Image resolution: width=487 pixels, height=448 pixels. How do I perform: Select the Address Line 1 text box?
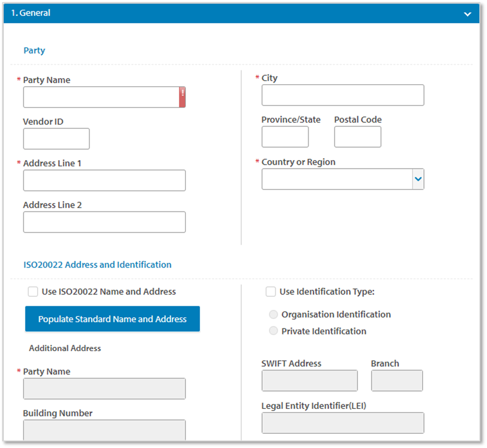tap(104, 180)
